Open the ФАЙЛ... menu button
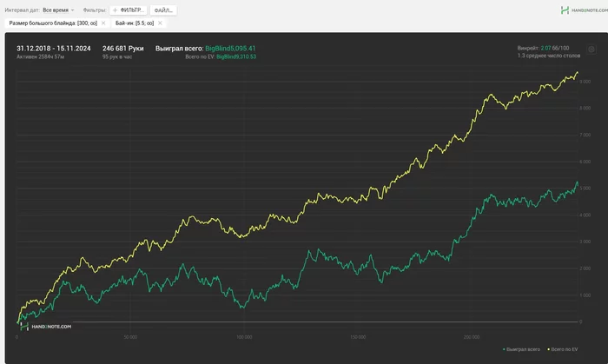Image resolution: width=608 pixels, height=364 pixels. (x=163, y=10)
